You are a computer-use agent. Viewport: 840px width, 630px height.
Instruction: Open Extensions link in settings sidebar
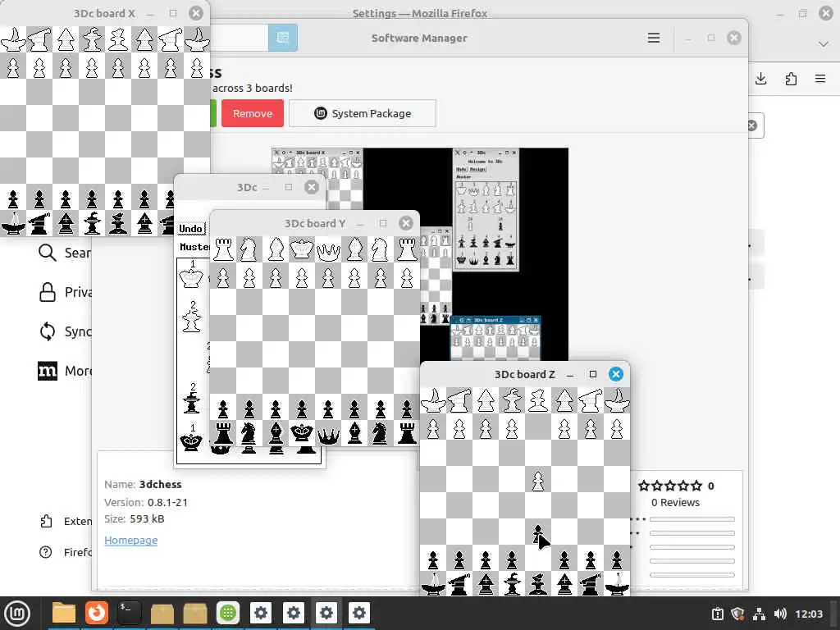click(x=66, y=521)
